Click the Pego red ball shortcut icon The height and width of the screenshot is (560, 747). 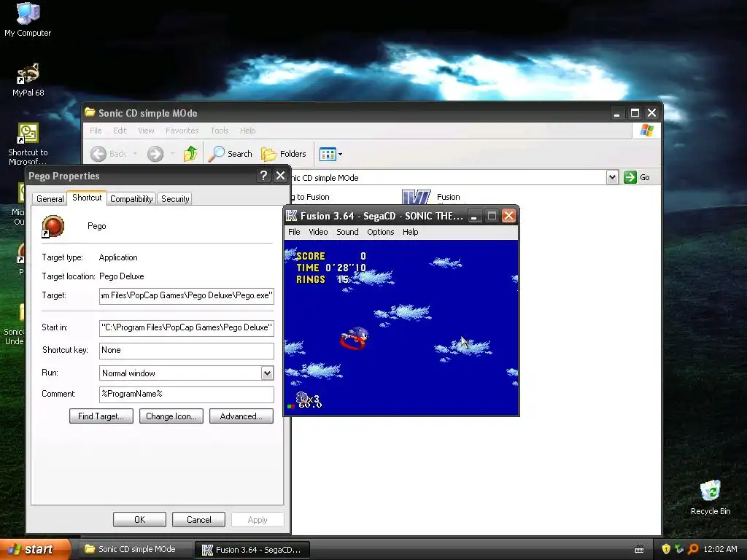53,226
